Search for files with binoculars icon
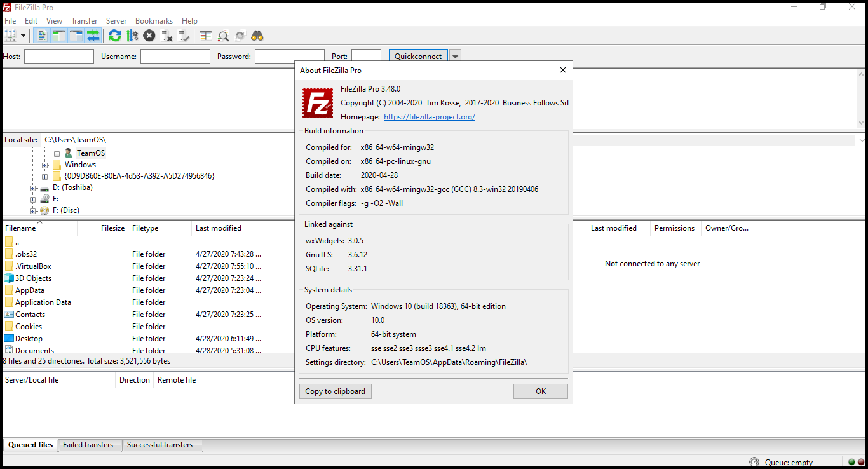868x469 pixels. click(x=257, y=36)
